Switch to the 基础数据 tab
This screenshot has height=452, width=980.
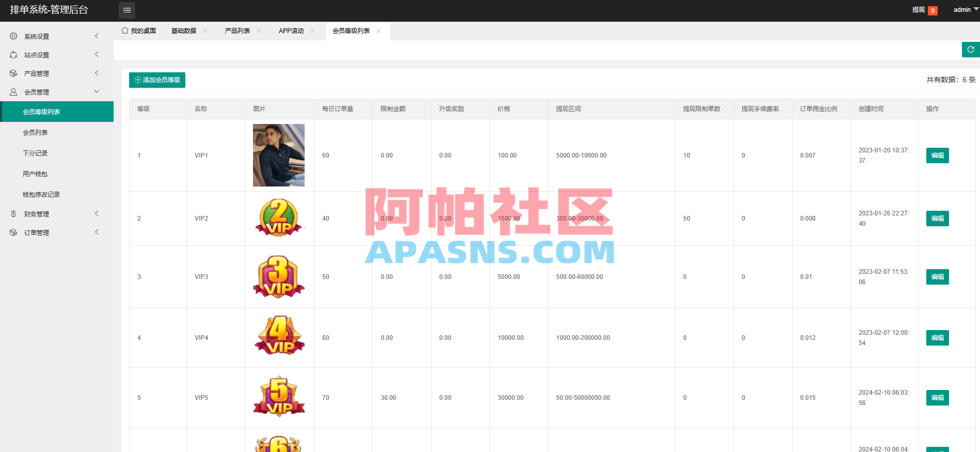(x=184, y=31)
